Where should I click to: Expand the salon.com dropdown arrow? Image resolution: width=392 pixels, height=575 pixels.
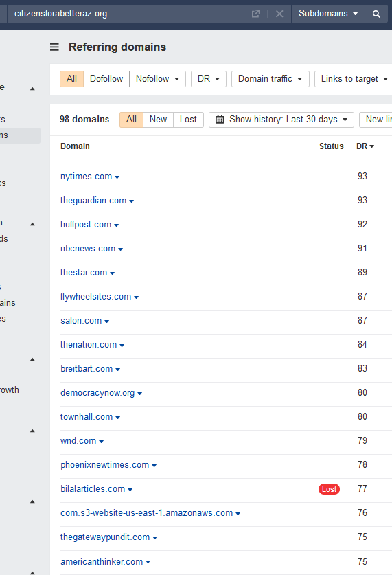pos(107,322)
